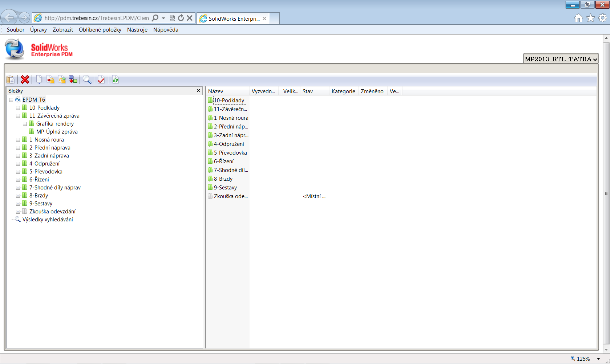Open Search with magnifier toolbar icon
The width and height of the screenshot is (611, 364).
pyautogui.click(x=87, y=79)
